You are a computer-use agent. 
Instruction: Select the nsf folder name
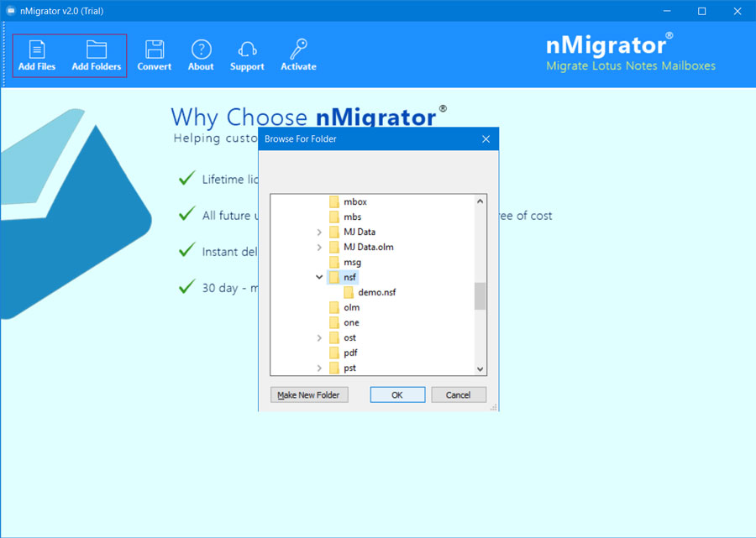pos(349,277)
